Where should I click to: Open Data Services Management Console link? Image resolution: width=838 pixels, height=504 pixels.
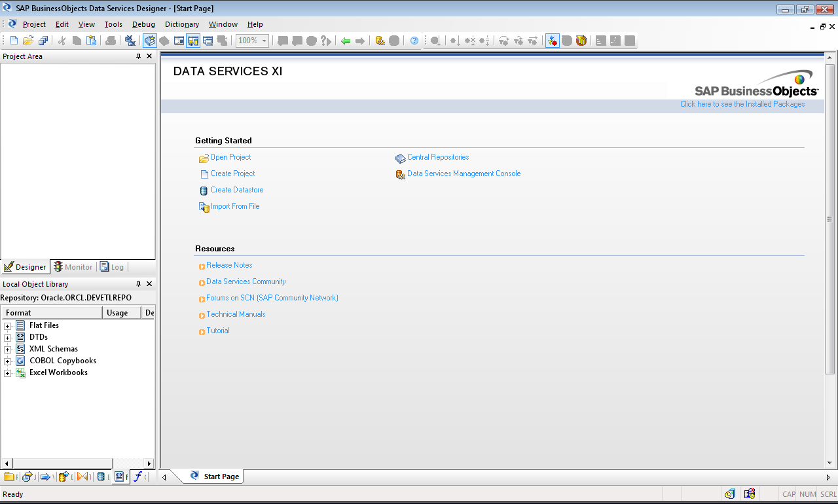point(464,173)
